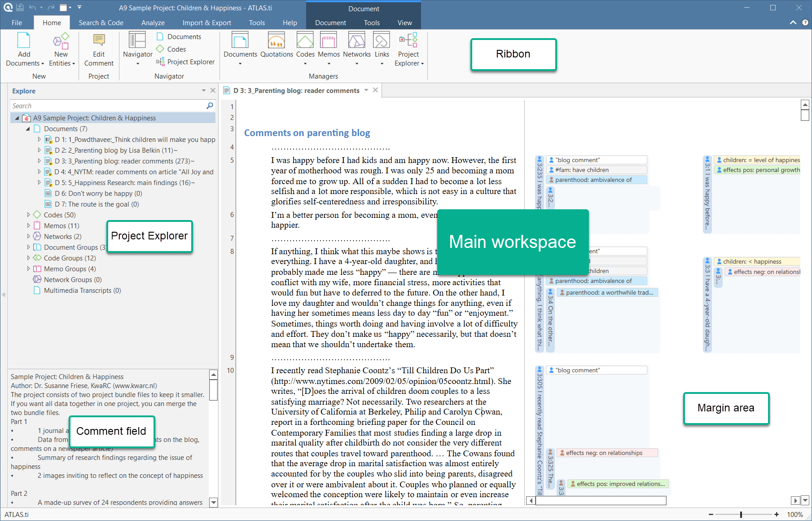
Task: Click the Add Documents icon
Action: point(24,40)
